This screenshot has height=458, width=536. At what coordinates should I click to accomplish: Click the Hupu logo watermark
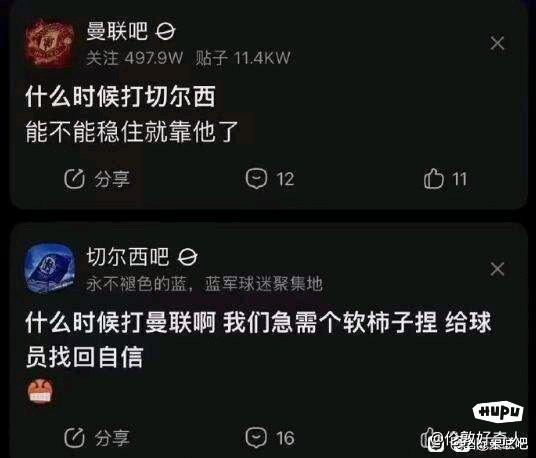[x=499, y=411]
